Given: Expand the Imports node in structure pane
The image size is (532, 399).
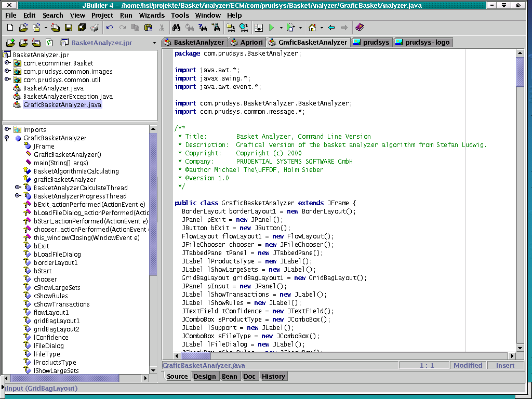Looking at the screenshot, I should [7, 129].
